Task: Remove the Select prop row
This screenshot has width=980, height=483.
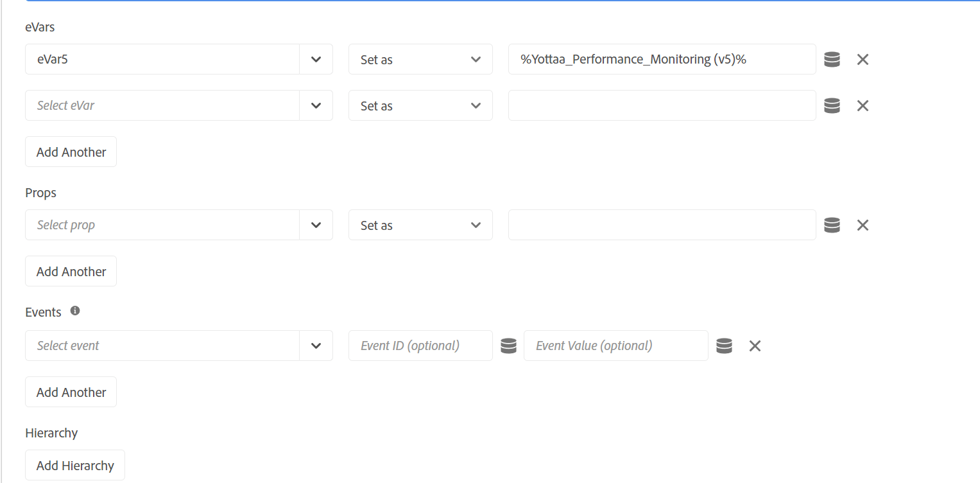Action: [862, 225]
